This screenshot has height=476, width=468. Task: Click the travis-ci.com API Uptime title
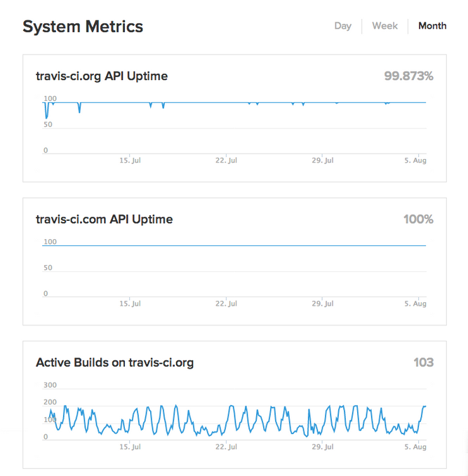pyautogui.click(x=104, y=219)
